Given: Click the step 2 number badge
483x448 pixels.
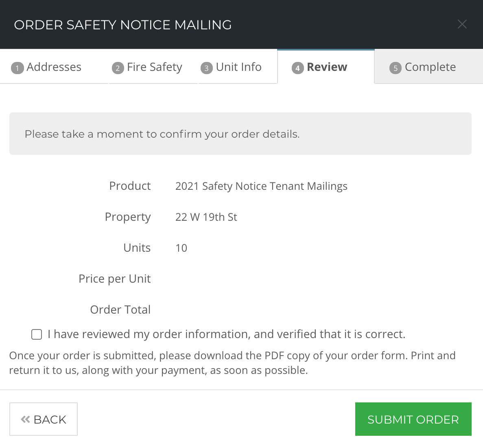Looking at the screenshot, I should point(118,68).
